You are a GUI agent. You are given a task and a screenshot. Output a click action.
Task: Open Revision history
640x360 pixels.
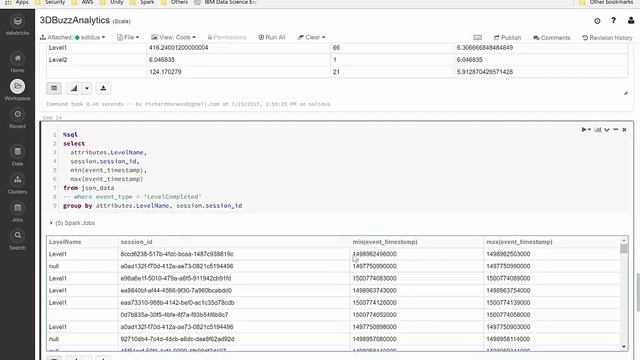coord(607,38)
